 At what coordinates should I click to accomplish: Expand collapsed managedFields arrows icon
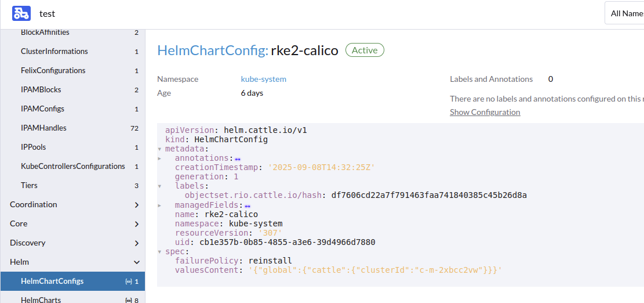[x=248, y=205]
